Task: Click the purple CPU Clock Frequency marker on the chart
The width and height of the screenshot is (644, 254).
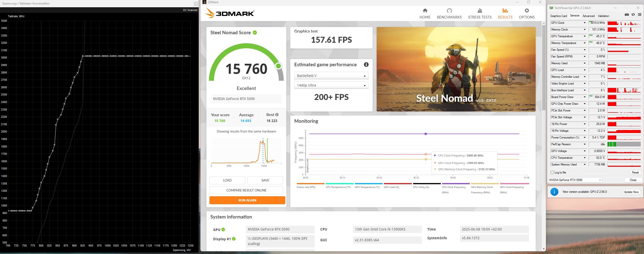Action: [x=426, y=134]
